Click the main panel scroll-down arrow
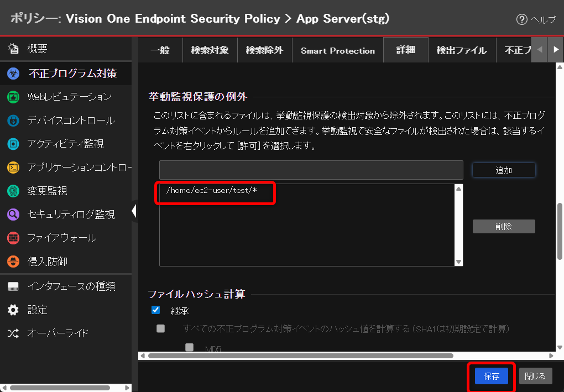Screen dimensions: 564x392 [x=560, y=347]
